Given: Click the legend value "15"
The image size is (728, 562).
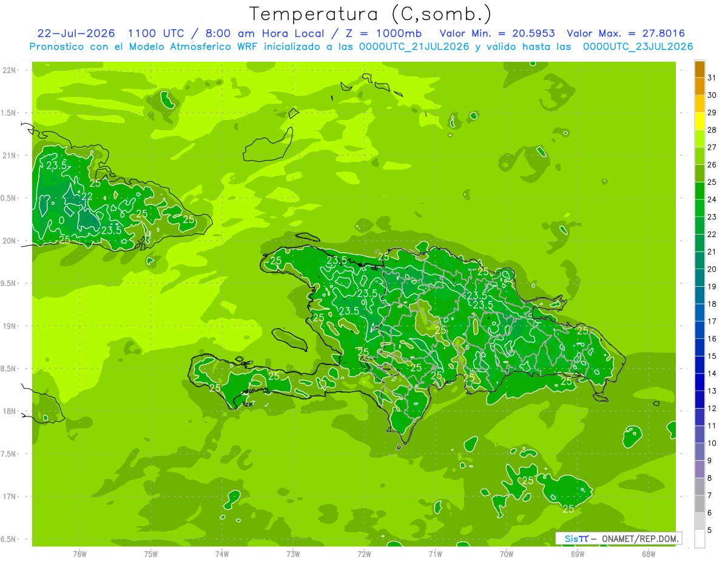Looking at the screenshot, I should click(712, 356).
